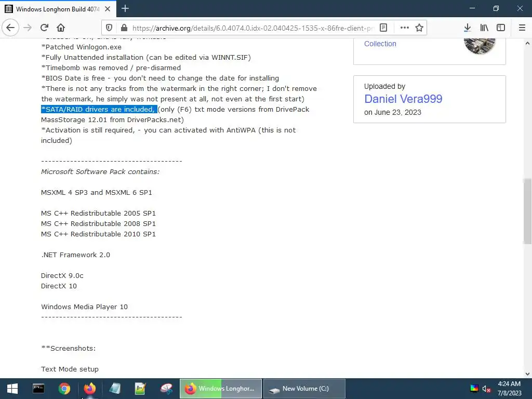Show tracking protection shield info
This screenshot has width=532, height=399.
point(109,28)
